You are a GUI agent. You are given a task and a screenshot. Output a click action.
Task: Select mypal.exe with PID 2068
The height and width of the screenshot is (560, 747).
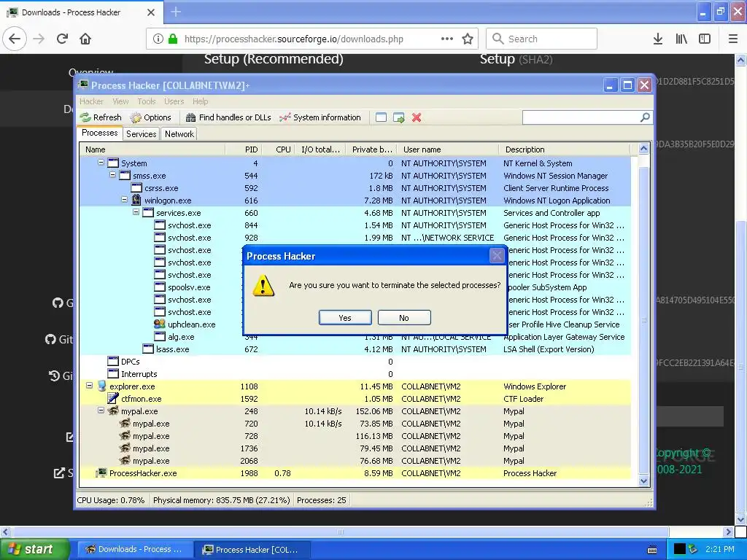355,461
